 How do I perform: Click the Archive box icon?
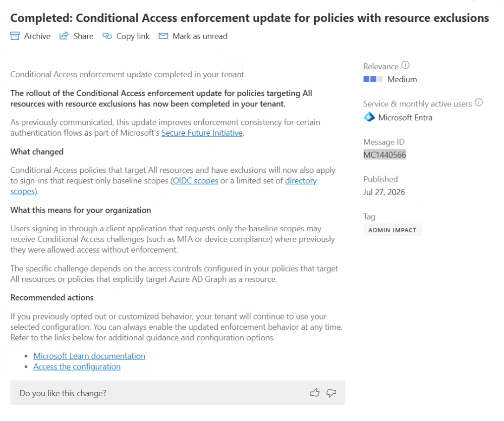click(15, 36)
